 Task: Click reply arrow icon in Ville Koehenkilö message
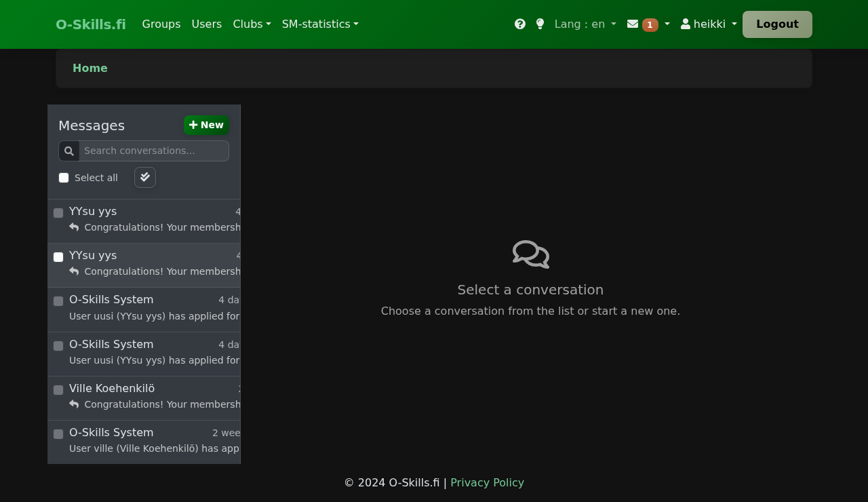click(x=74, y=404)
